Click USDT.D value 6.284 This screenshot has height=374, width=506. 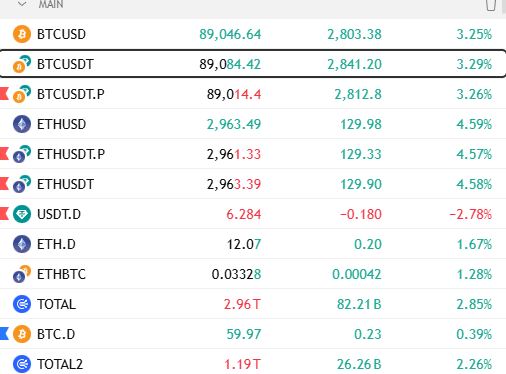click(x=244, y=214)
